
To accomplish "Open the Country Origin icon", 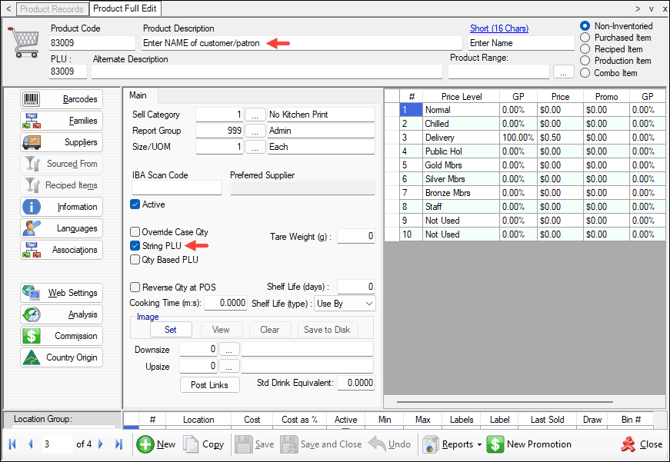I will 31,357.
